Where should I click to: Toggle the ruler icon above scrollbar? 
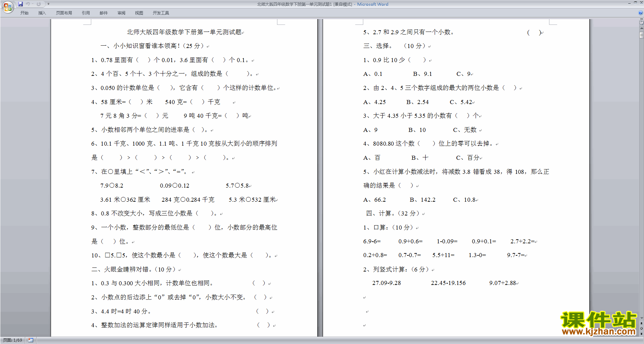(641, 23)
